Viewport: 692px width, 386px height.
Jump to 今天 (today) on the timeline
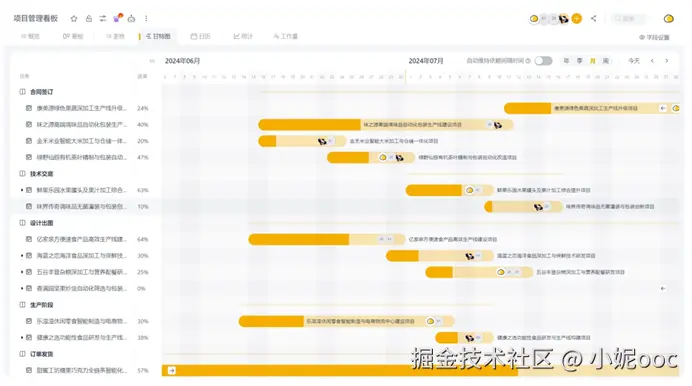click(x=634, y=61)
